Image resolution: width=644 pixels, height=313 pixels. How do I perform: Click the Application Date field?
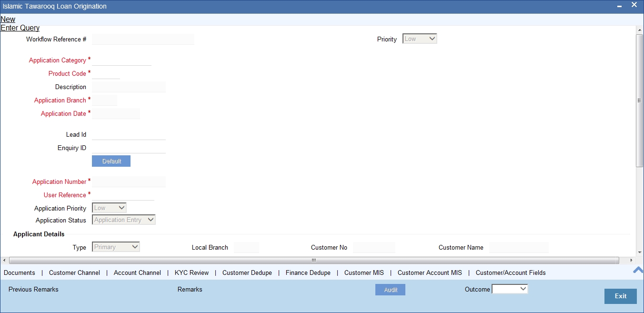coord(116,113)
